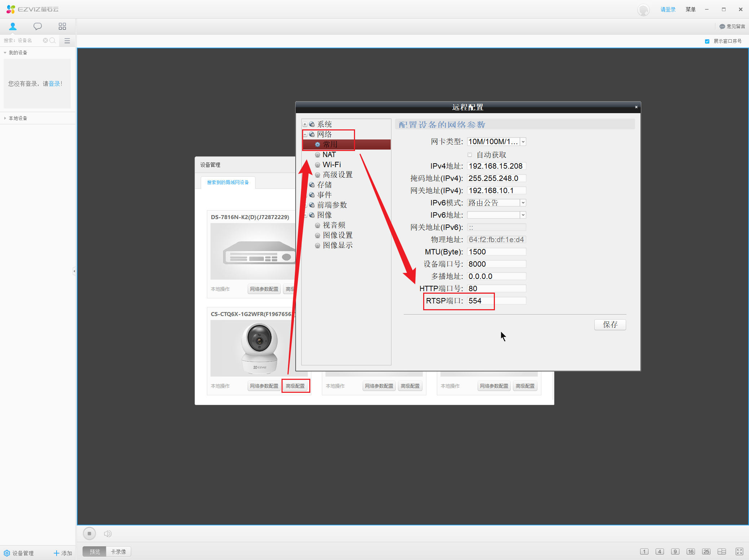Clear the device search field
Screen dimensions: 749x560
[x=45, y=40]
